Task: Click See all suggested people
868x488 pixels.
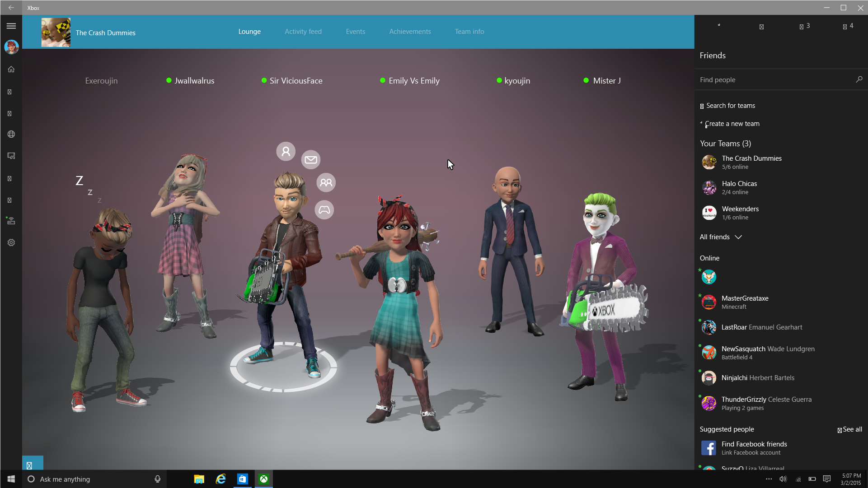Action: coord(849,429)
